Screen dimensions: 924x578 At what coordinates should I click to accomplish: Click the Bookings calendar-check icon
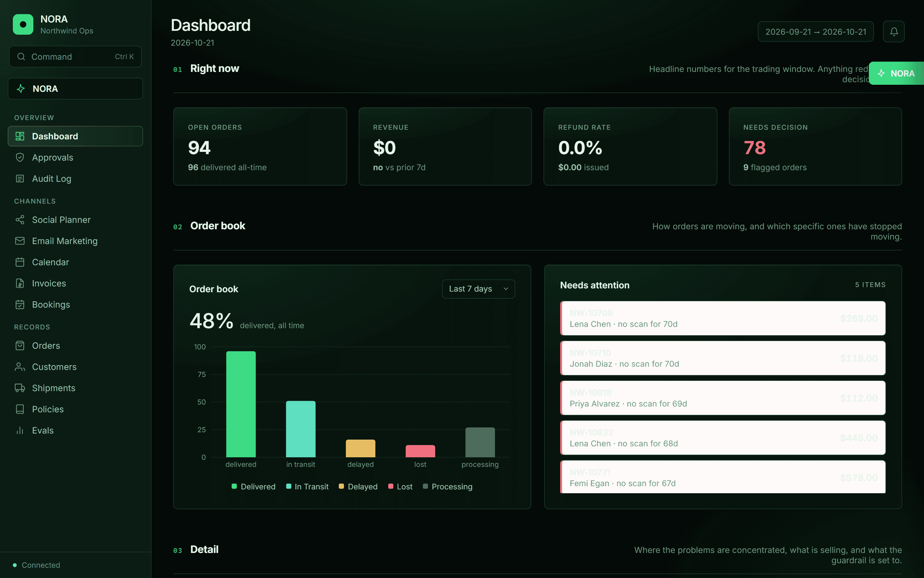click(20, 305)
